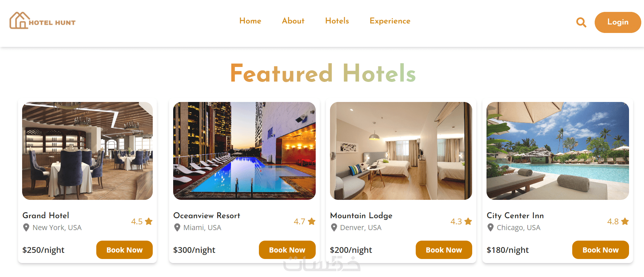
Task: Open the Home menu item
Action: pos(250,21)
